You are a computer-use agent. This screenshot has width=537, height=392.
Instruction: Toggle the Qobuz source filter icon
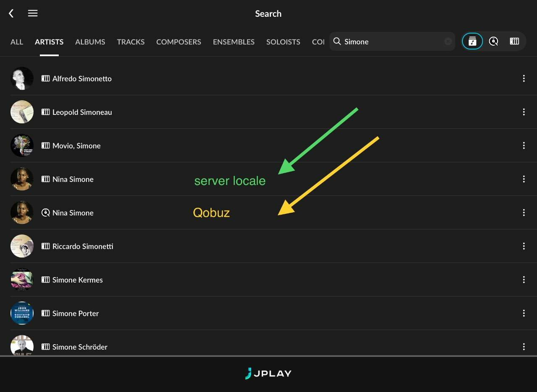(493, 42)
